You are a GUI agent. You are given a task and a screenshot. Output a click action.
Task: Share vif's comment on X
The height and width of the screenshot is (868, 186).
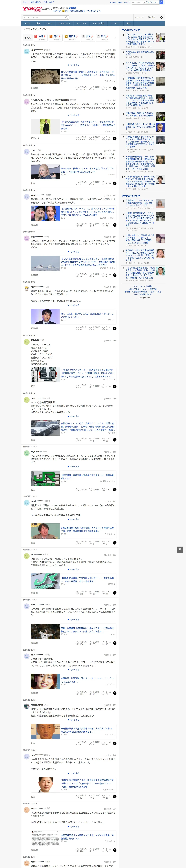(x=115, y=593)
